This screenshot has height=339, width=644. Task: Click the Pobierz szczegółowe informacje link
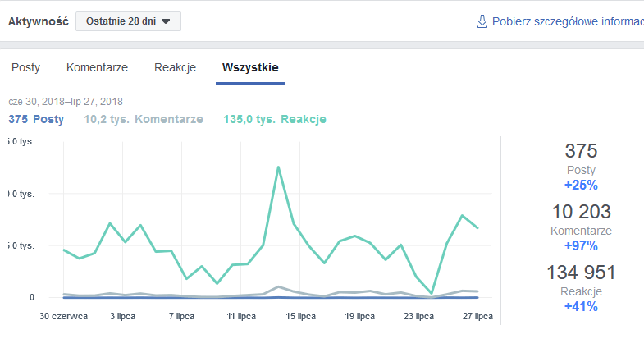coord(566,21)
